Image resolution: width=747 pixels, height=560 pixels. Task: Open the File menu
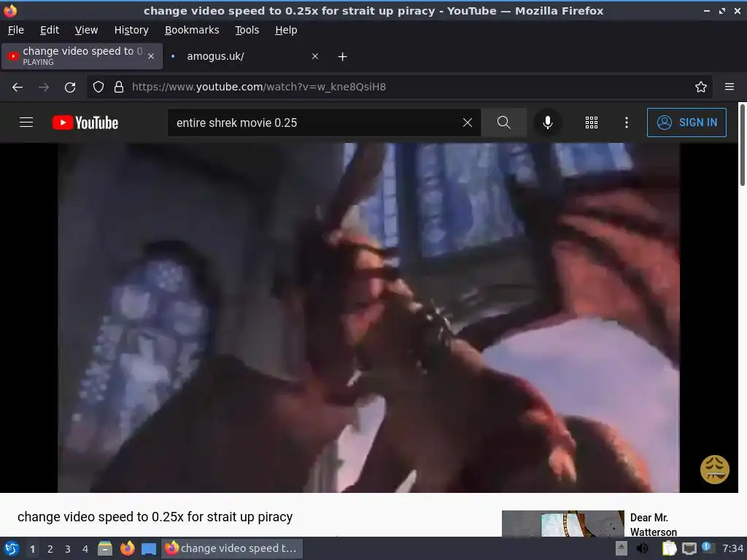(x=16, y=30)
